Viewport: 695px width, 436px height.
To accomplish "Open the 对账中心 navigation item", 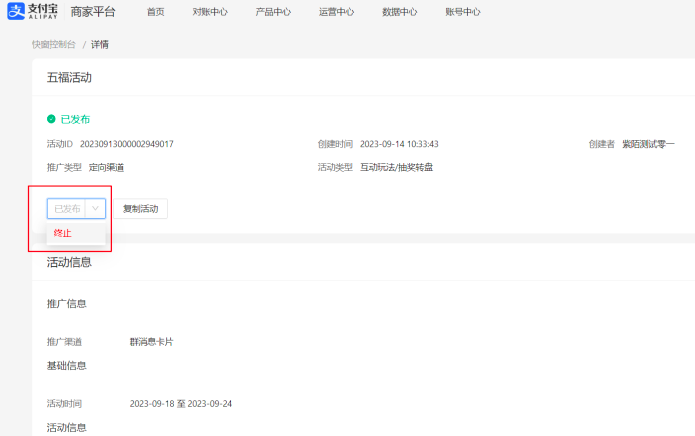I will pos(210,12).
